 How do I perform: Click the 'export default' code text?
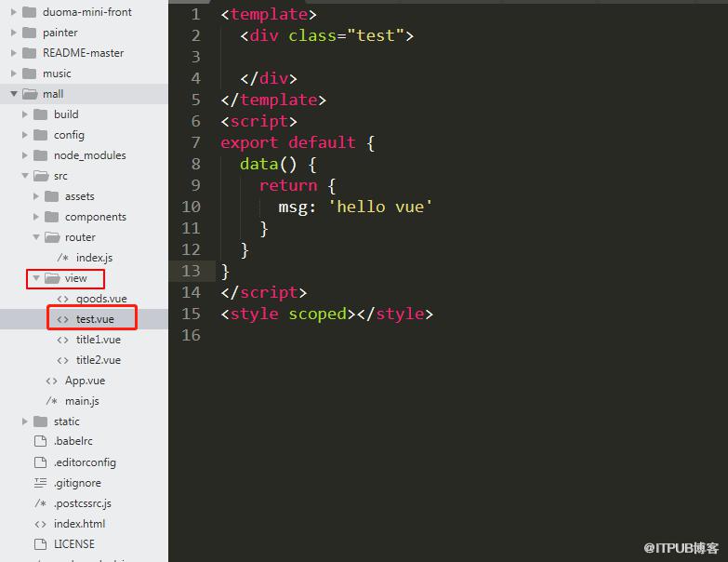point(288,142)
